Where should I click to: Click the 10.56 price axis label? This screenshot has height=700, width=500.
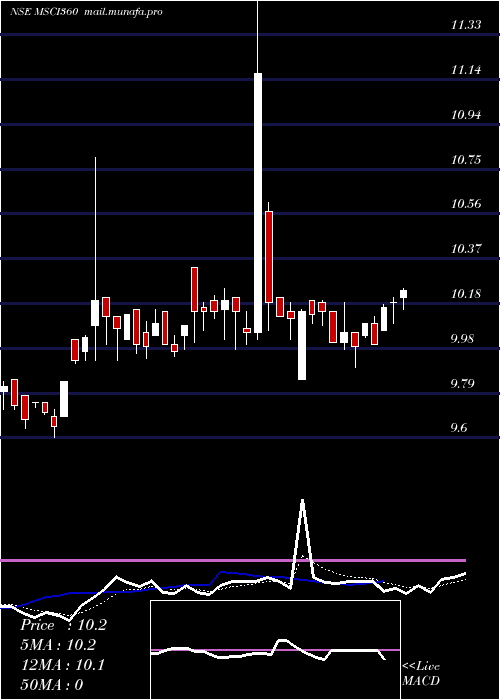pos(466,204)
